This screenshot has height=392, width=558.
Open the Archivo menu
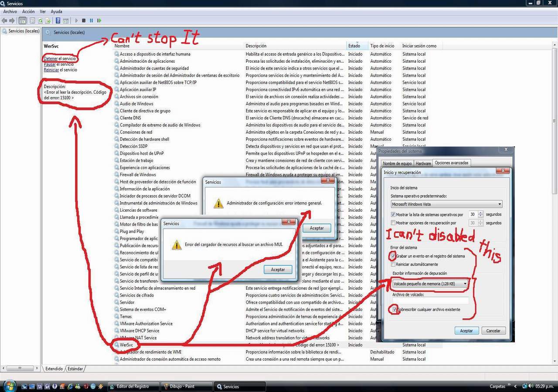tap(10, 11)
